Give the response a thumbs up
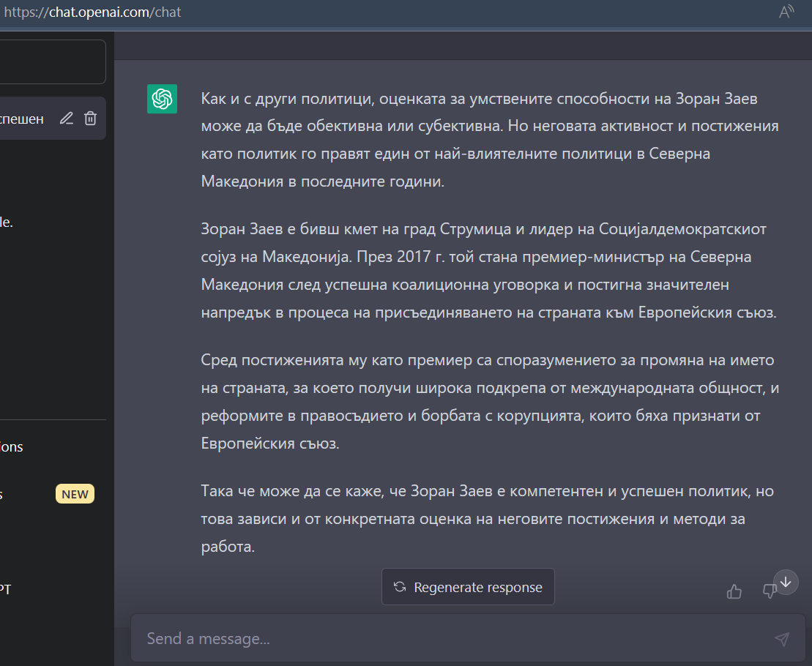Viewport: 812px width, 666px height. [734, 591]
